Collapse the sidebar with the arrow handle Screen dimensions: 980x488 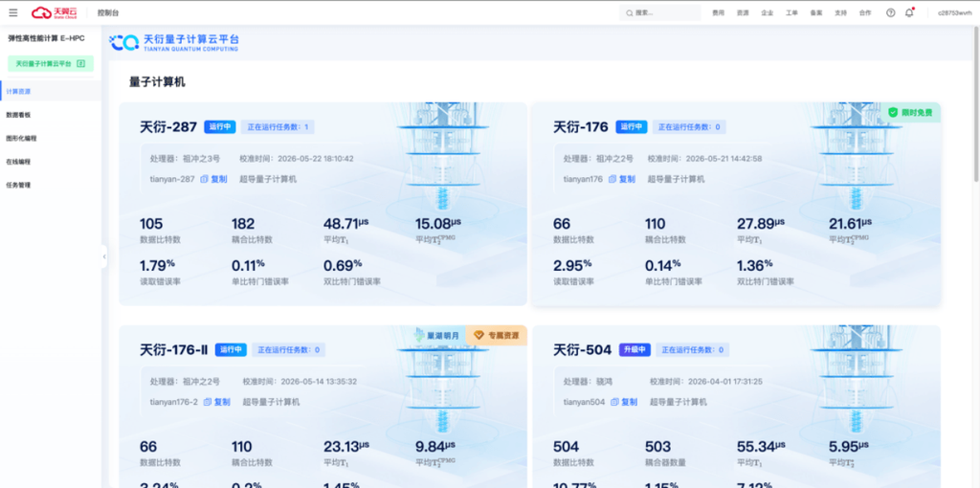(103, 256)
